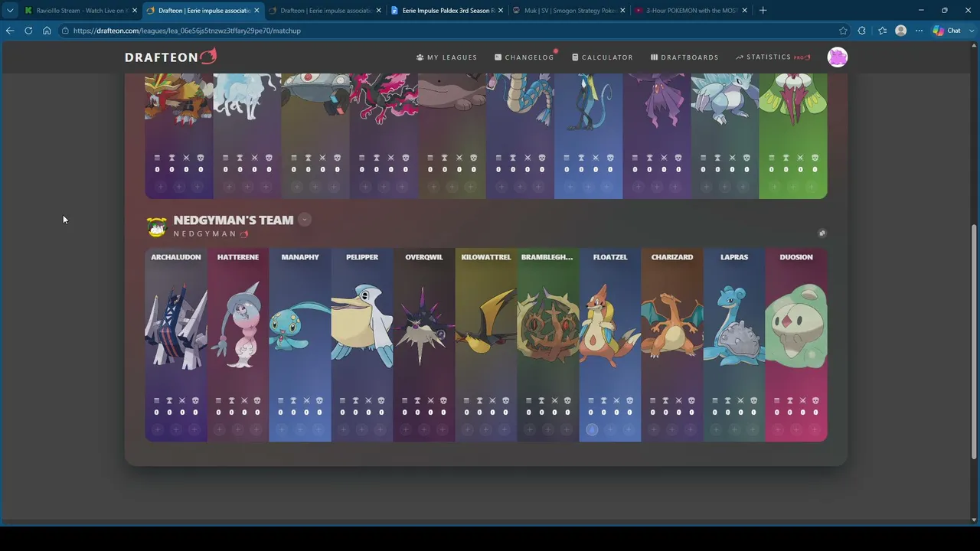Open browser settings and more menu

pyautogui.click(x=919, y=31)
